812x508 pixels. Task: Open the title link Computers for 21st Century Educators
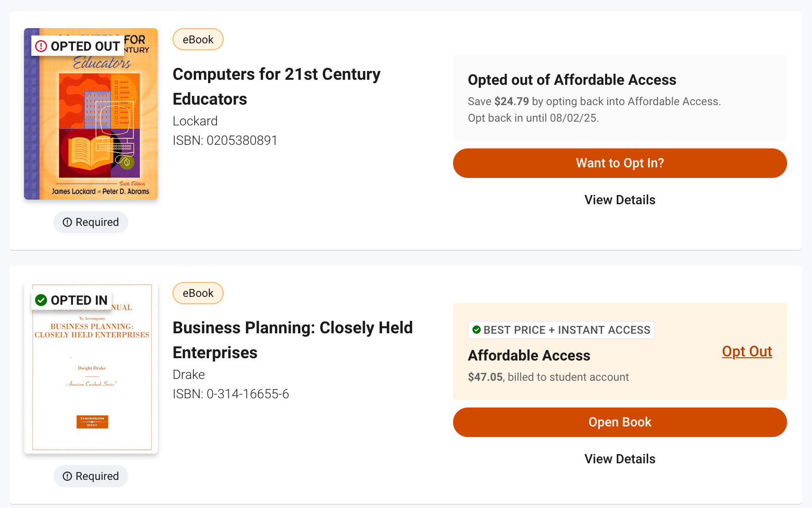click(x=276, y=86)
